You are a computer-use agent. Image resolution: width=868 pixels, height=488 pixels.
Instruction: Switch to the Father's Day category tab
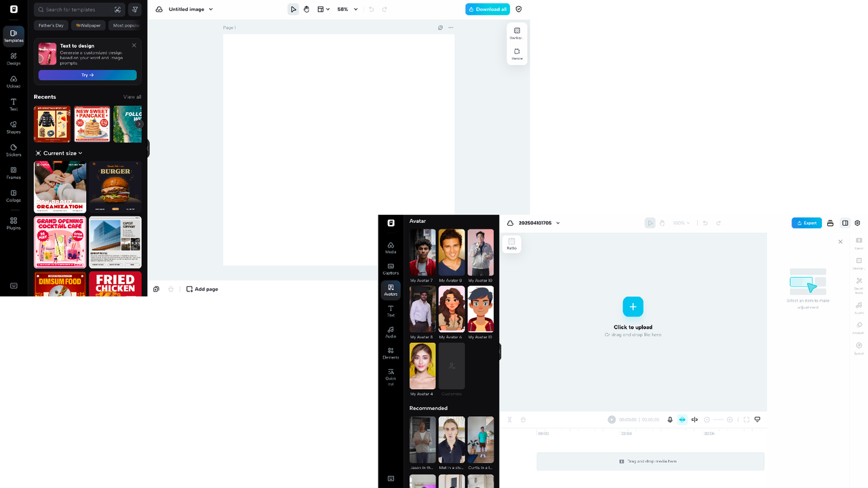(51, 25)
